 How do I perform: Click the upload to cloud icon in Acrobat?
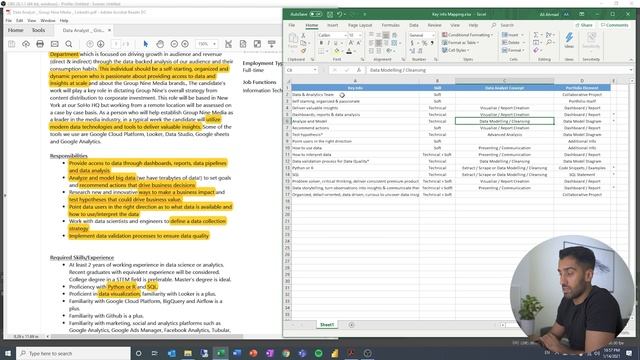(x=26, y=44)
